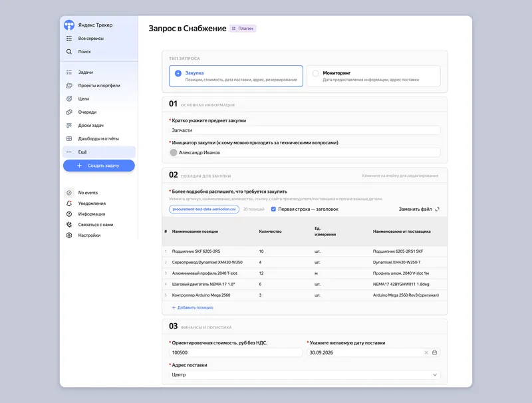This screenshot has width=532, height=403.
Task: Open the Все сервисы grid icon
Action: pyautogui.click(x=69, y=39)
